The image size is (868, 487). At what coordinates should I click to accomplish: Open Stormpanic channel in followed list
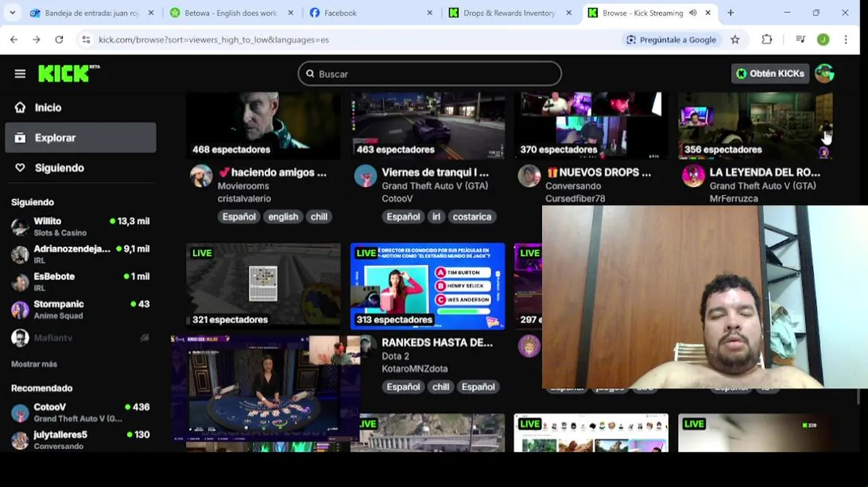pyautogui.click(x=80, y=310)
